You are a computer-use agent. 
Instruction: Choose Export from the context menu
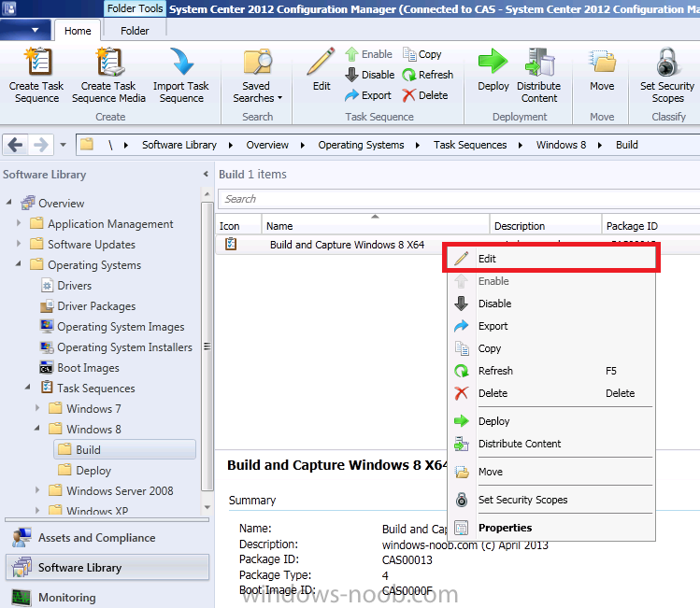coord(551,326)
